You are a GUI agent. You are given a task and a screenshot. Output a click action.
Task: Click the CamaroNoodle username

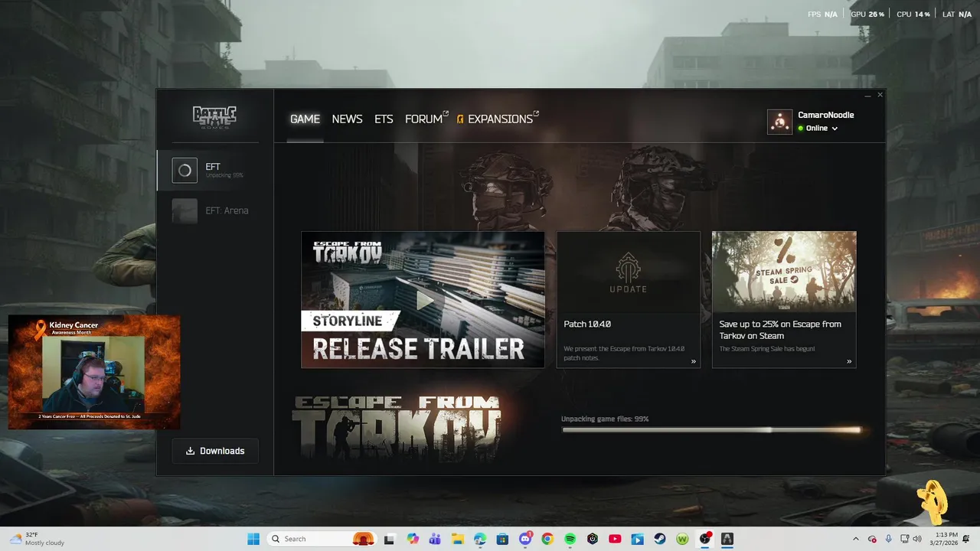tap(826, 115)
